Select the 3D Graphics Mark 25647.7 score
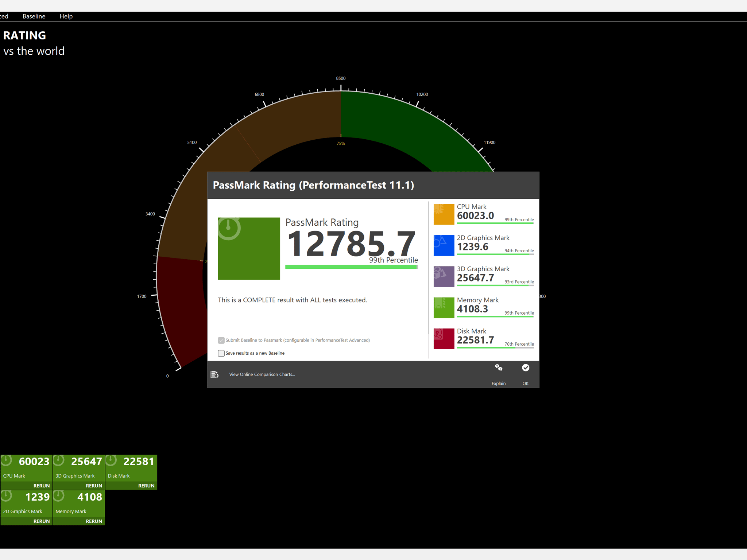The width and height of the screenshot is (747, 560). click(475, 278)
